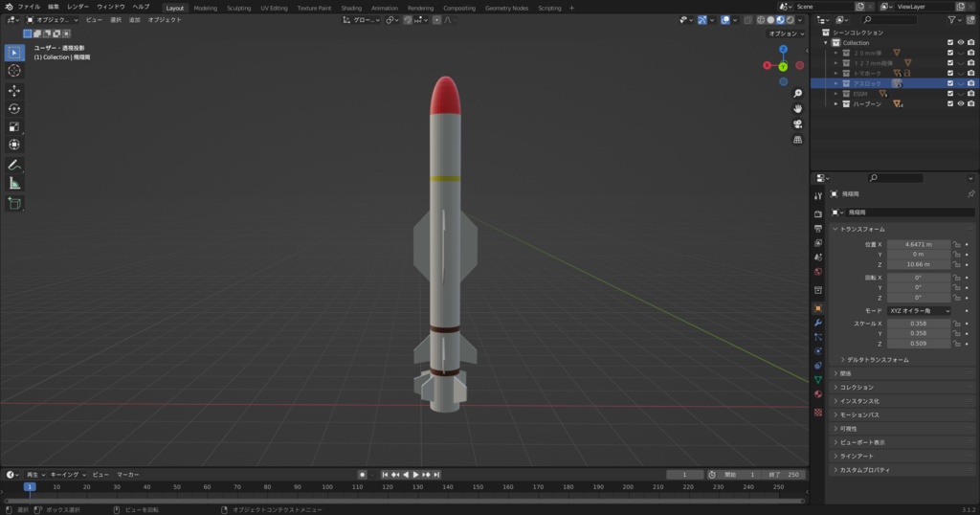Open the Output properties tab
980x515 pixels.
(818, 228)
